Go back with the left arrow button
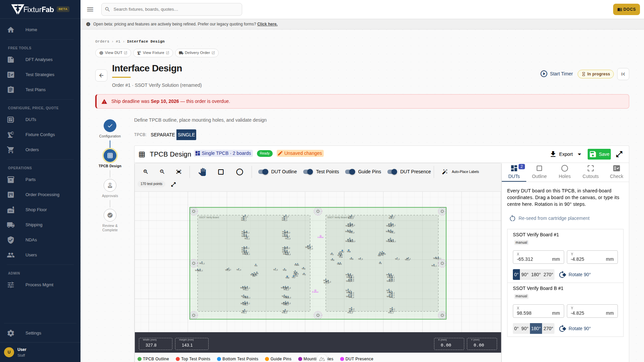 101,75
